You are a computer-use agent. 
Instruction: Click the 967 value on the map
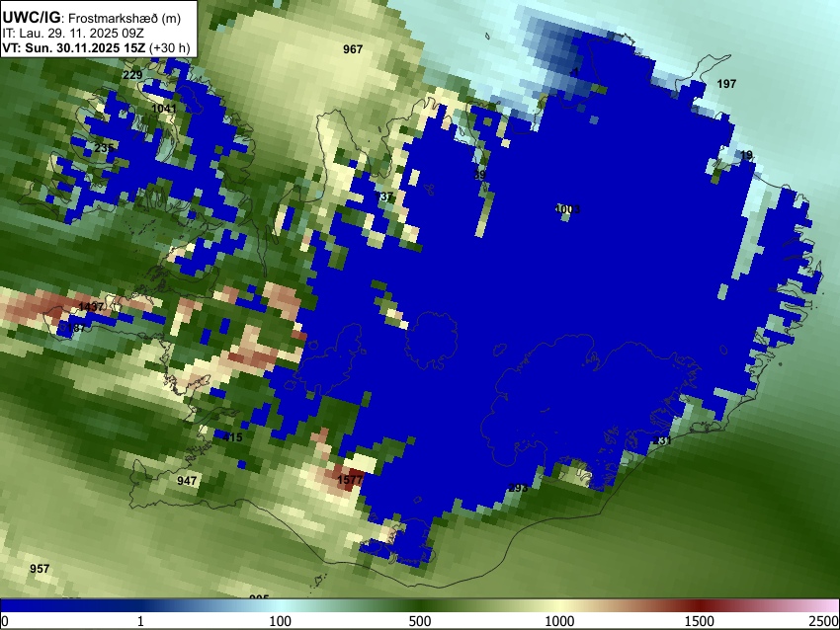coord(353,49)
